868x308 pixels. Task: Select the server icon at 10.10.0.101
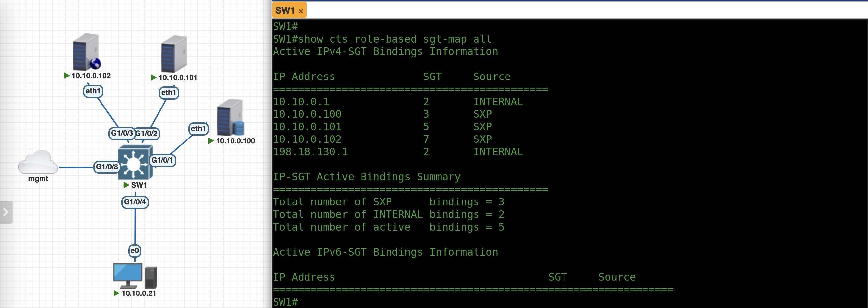(x=174, y=54)
